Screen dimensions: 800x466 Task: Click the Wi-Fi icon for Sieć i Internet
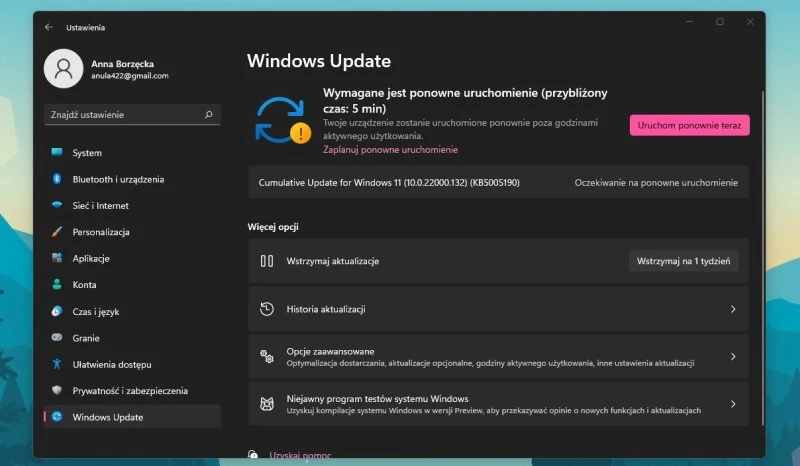(57, 205)
